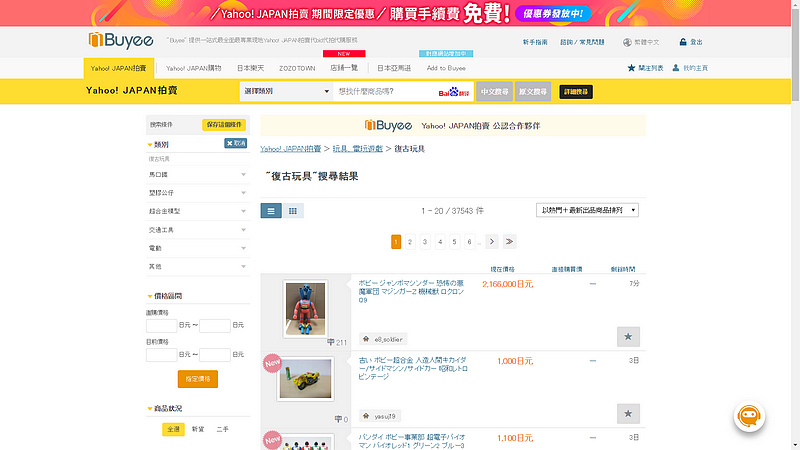Image resolution: width=800 pixels, height=450 pixels.
Task: Click the 原文搜尋 button
Action: click(533, 92)
